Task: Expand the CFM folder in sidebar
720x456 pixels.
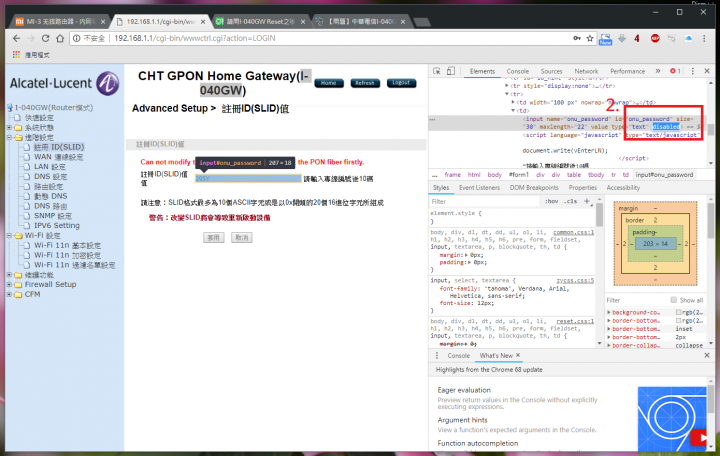Action: pos(9,294)
